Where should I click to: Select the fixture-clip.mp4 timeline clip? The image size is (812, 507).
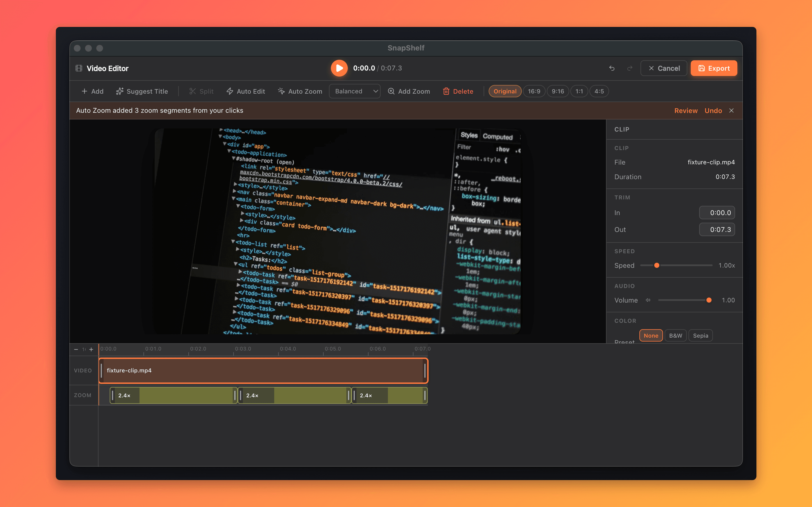[x=263, y=370]
